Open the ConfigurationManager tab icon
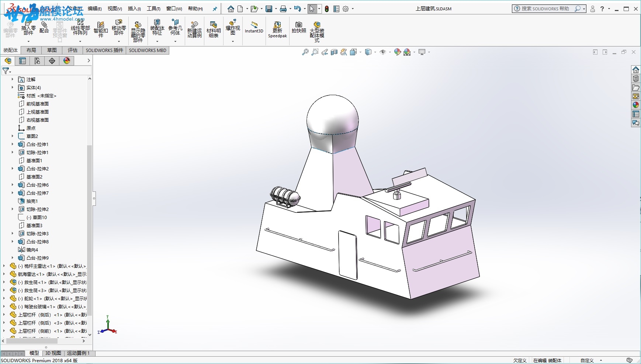 37,61
